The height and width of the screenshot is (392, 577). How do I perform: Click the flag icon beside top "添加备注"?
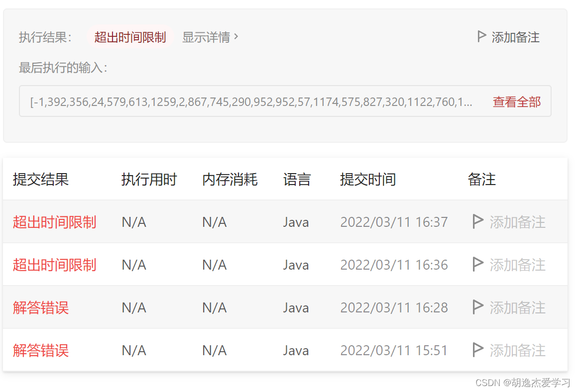click(481, 36)
